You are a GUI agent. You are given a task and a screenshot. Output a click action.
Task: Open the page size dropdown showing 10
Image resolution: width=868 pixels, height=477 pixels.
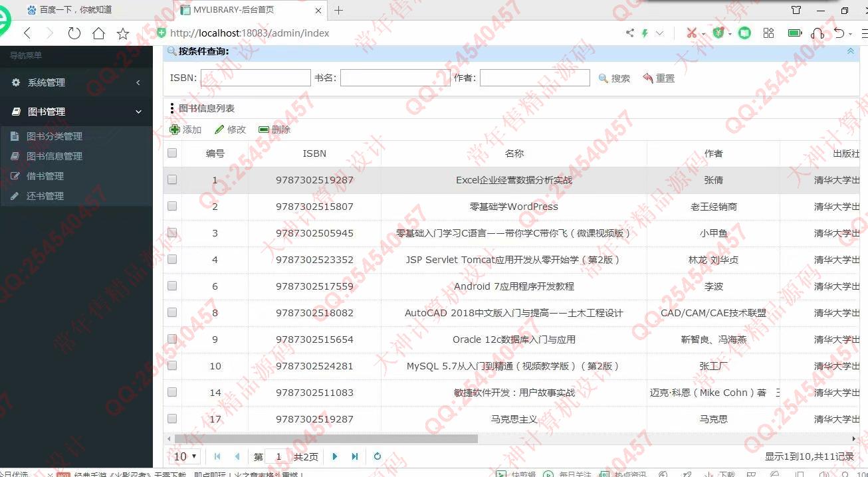185,456
